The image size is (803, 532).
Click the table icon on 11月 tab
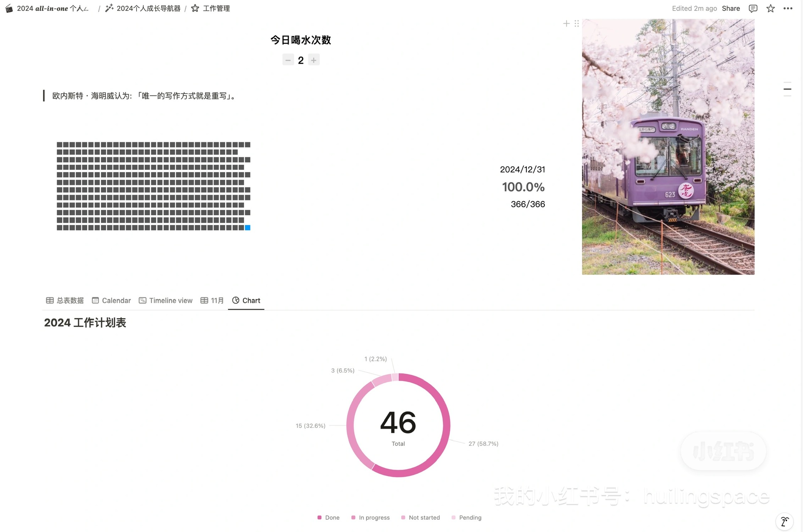(204, 300)
